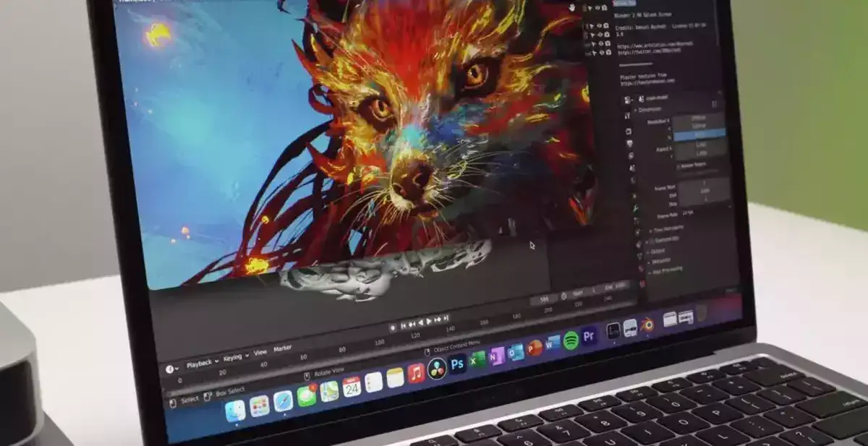Launch the Music app from the Dock
This screenshot has height=446, width=868.
coord(416,373)
